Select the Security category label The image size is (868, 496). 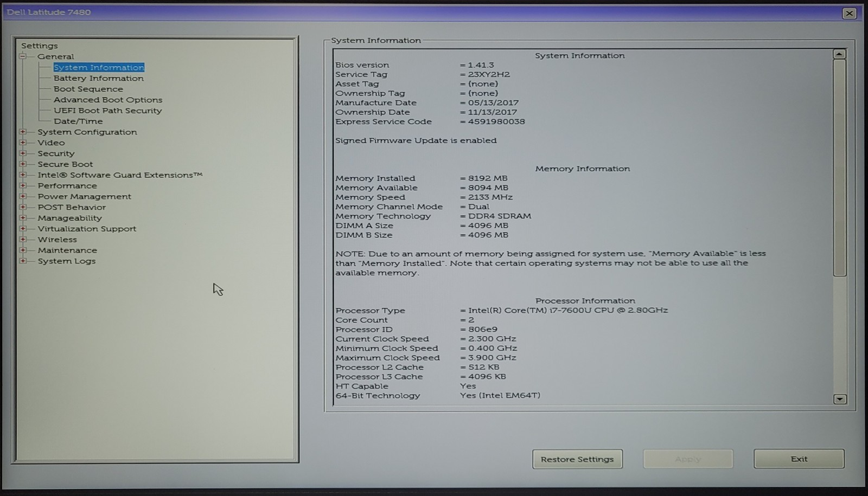click(56, 153)
